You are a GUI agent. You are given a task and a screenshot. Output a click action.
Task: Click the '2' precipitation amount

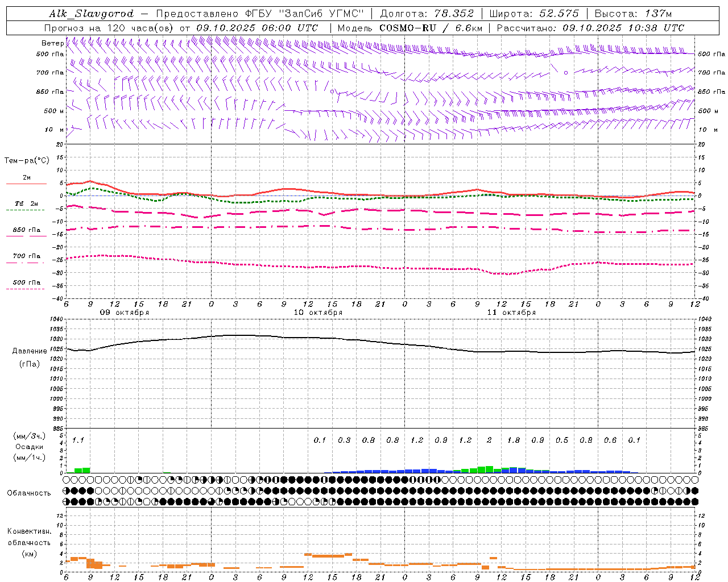tap(489, 440)
